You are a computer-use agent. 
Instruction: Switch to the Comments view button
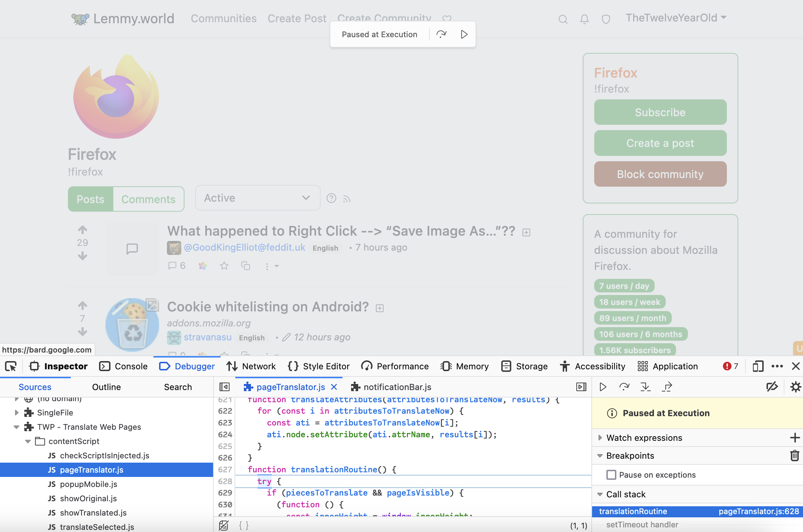click(148, 199)
